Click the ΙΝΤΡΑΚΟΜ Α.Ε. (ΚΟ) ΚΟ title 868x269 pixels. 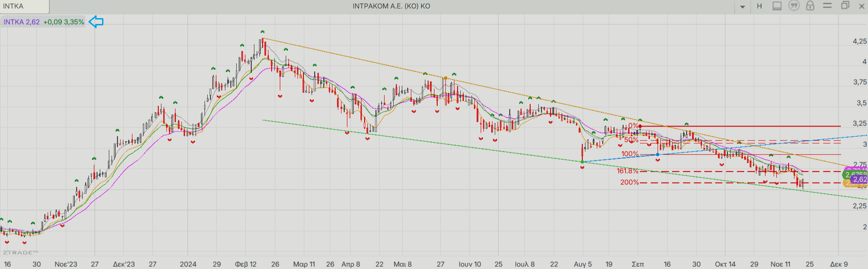tap(391, 6)
